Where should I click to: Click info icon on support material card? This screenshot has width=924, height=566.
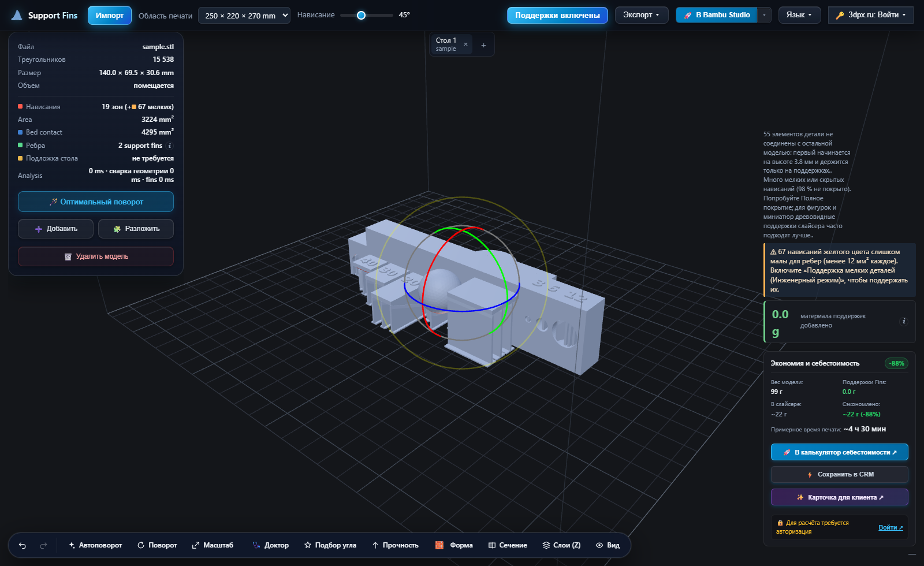(904, 321)
